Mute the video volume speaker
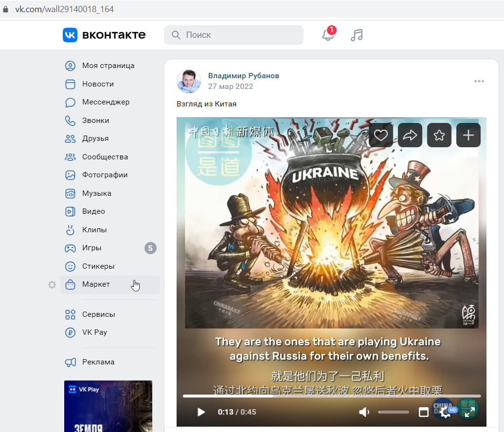Image resolution: width=504 pixels, height=432 pixels. (364, 412)
